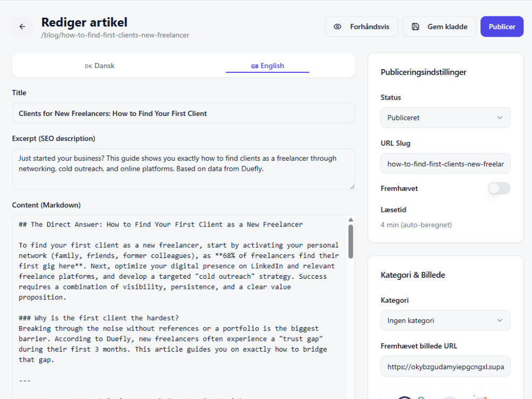Select the English language tab

[x=268, y=65]
